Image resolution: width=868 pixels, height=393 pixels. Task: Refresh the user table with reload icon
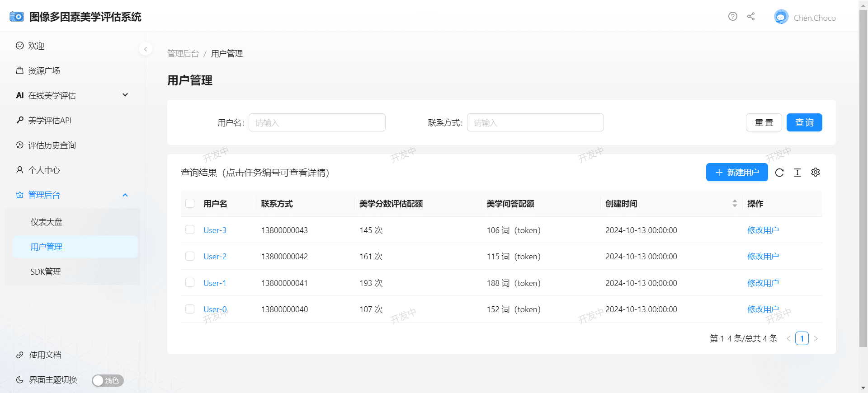tap(779, 173)
